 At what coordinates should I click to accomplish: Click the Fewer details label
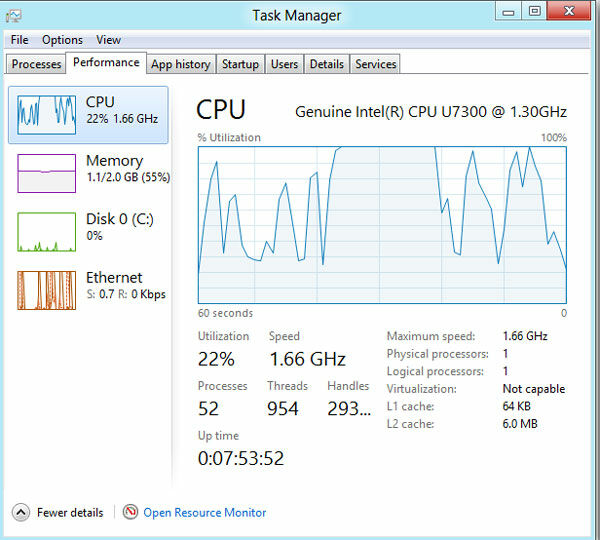70,512
